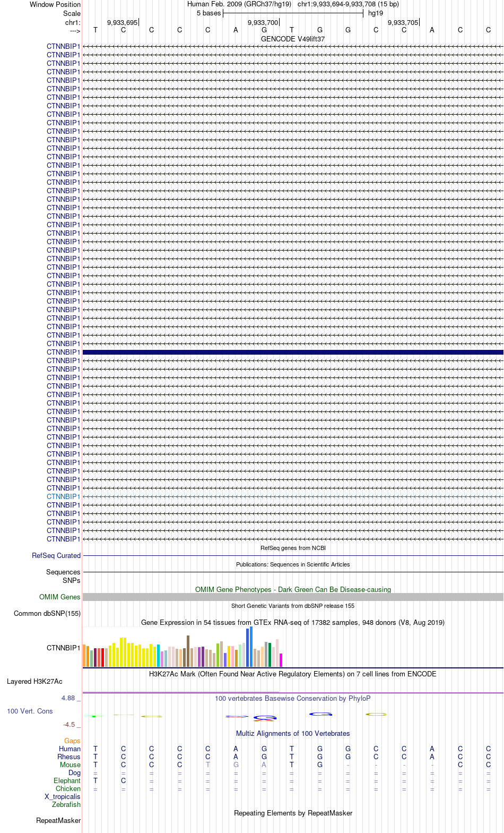Select the light-blue CTNNBIP1 transcript label
504x833 pixels.
point(64,496)
